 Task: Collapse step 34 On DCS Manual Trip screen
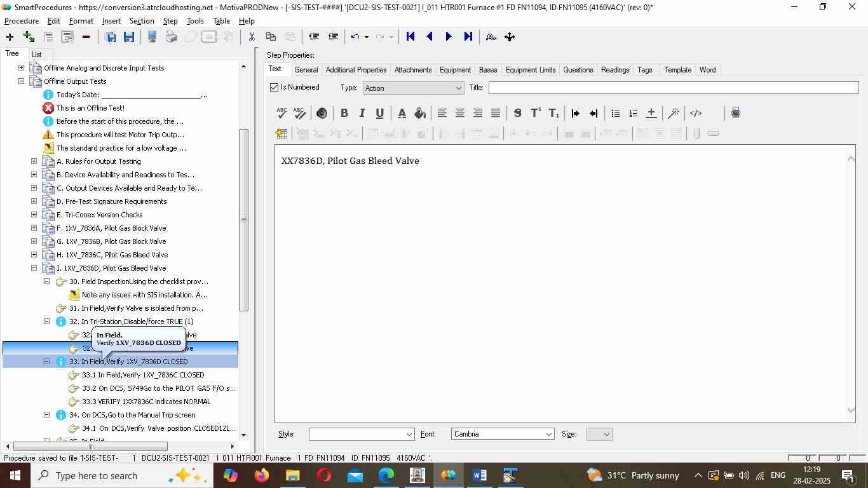[x=46, y=415]
